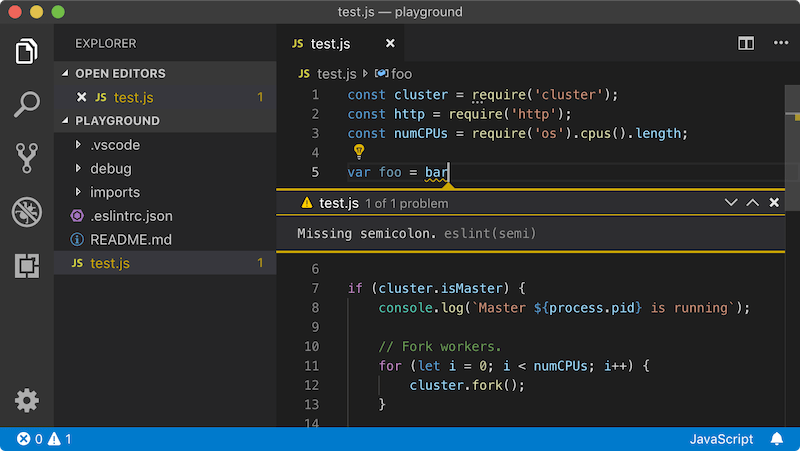
Task: Open README.md from the file tree
Action: click(130, 240)
